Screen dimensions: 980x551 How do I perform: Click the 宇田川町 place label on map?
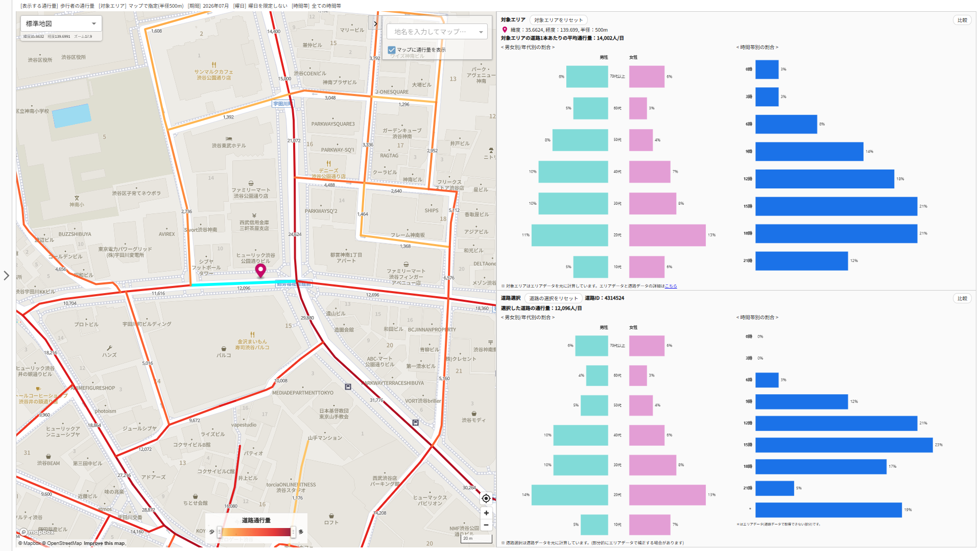(282, 104)
